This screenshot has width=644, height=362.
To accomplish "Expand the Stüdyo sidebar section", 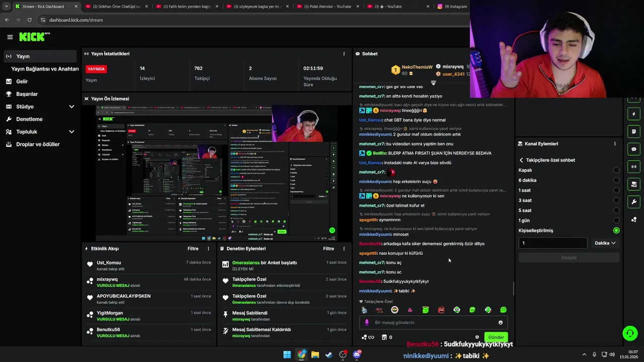I will [71, 107].
